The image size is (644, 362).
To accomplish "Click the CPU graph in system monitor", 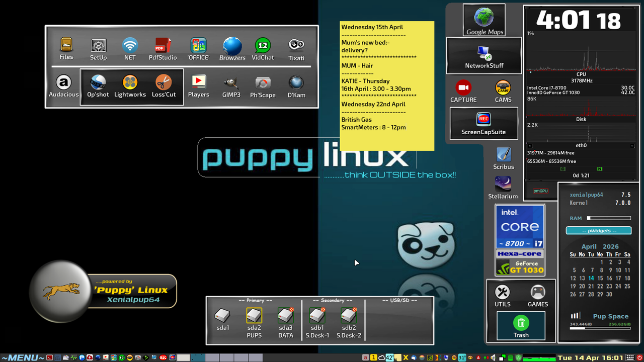I will [581, 54].
